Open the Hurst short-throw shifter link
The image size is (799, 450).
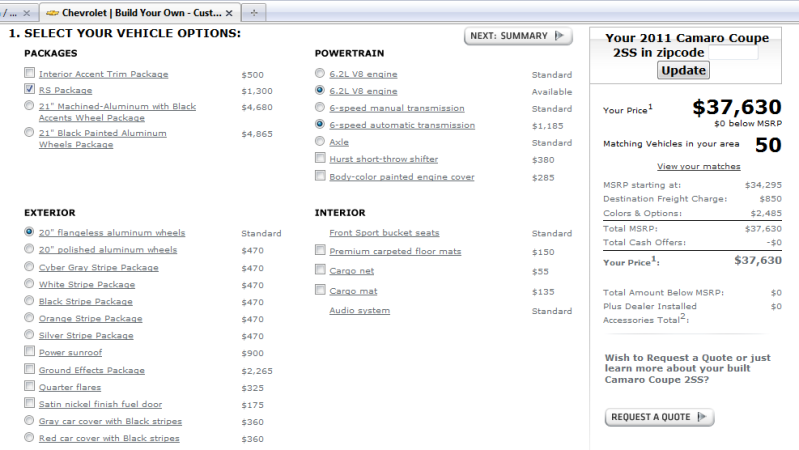[x=384, y=159]
